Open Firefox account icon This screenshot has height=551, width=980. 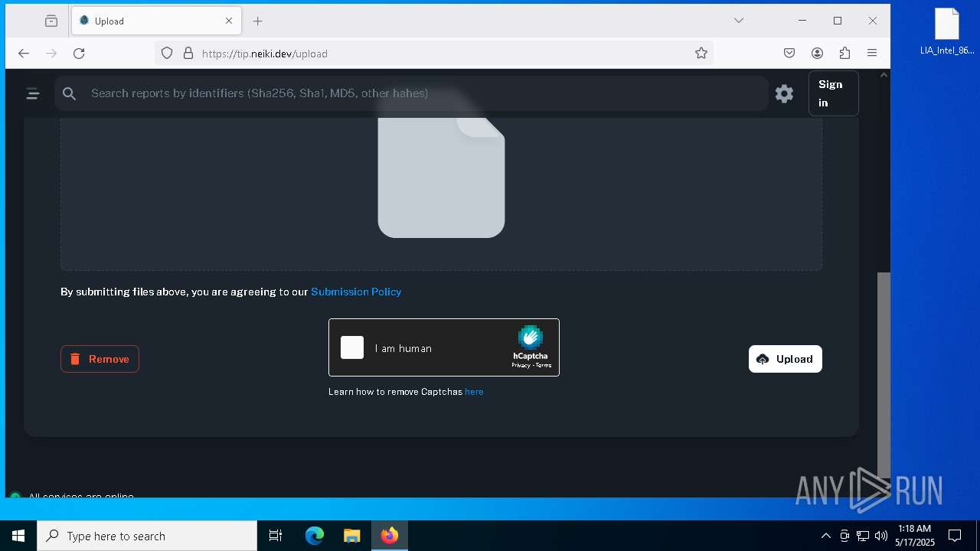tap(817, 54)
